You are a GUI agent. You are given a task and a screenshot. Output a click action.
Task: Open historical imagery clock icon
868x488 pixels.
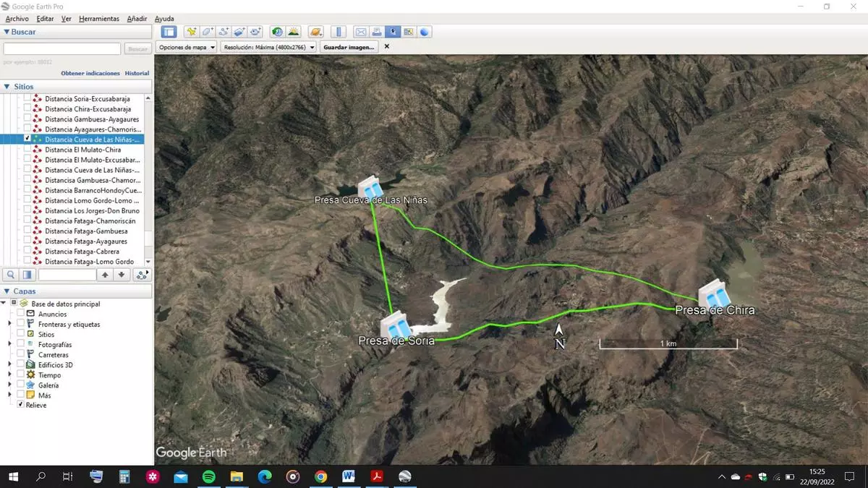coord(277,32)
